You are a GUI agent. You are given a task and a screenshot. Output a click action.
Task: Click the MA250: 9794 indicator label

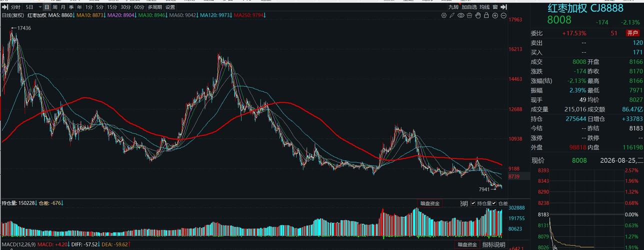coord(249,15)
